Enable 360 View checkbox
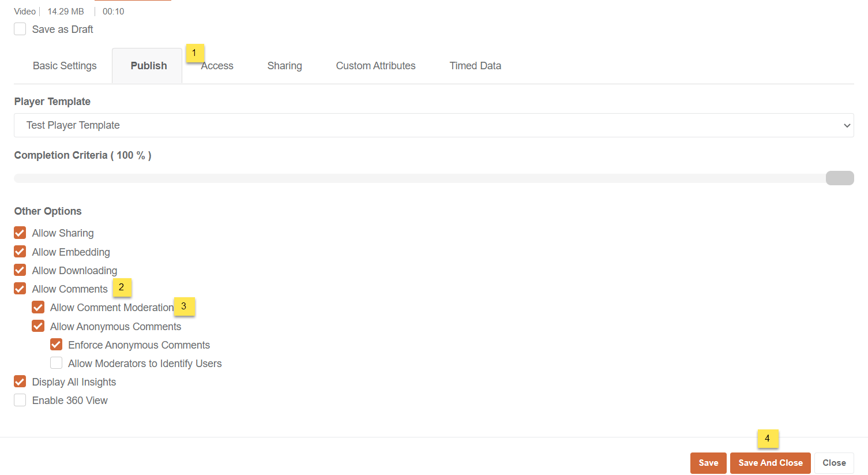868x475 pixels. point(20,401)
